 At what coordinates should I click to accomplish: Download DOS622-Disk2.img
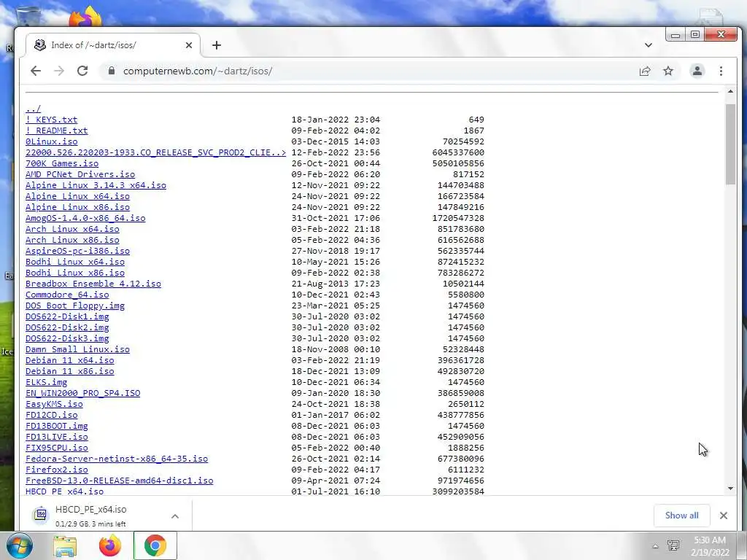point(67,327)
